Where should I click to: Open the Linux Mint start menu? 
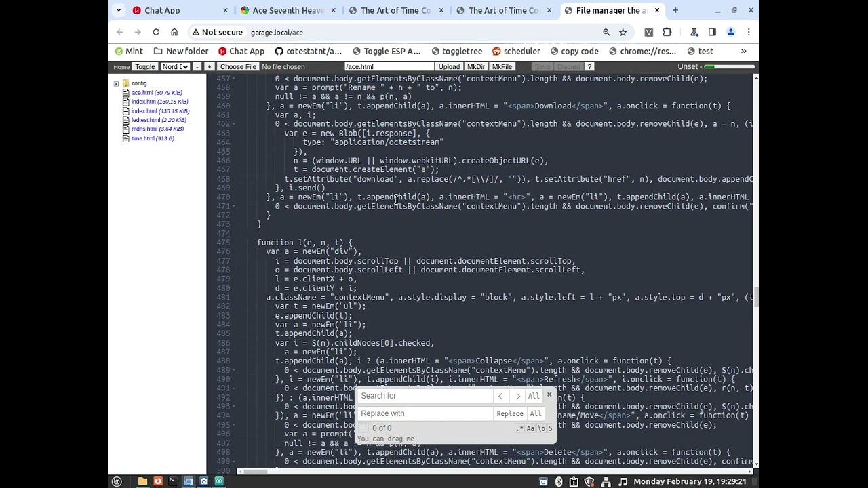pos(117,481)
